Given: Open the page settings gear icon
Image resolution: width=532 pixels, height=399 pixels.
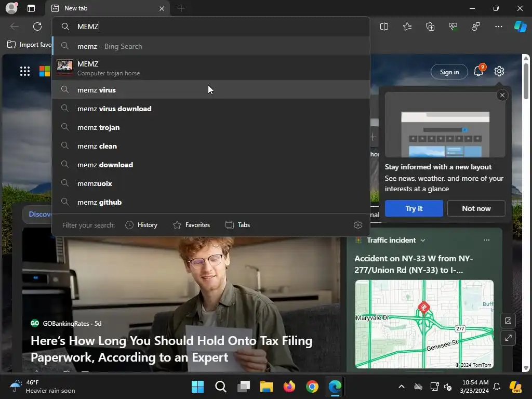Looking at the screenshot, I should click(x=499, y=71).
